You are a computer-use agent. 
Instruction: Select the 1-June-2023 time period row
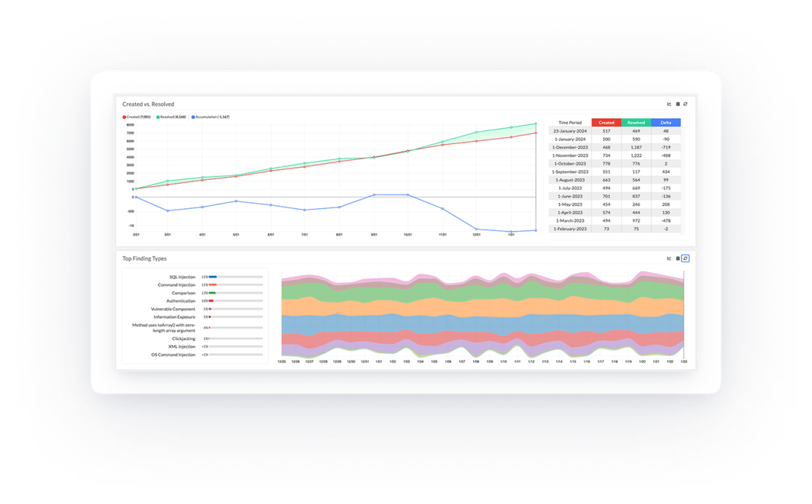pyautogui.click(x=614, y=196)
